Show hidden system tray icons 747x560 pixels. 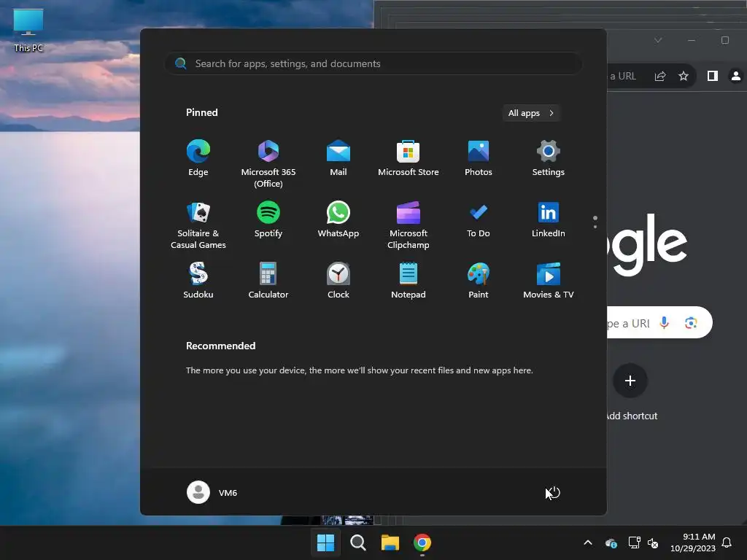tap(588, 542)
